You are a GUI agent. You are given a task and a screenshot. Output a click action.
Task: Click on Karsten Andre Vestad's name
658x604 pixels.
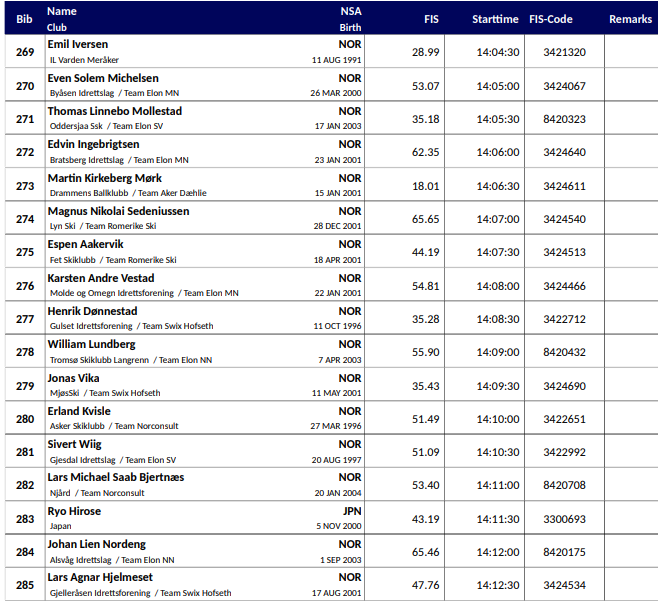coord(101,278)
